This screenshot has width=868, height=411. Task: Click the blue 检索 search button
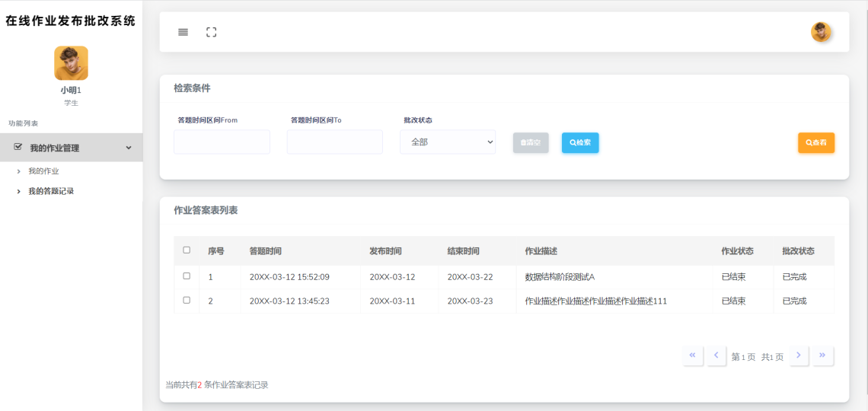pyautogui.click(x=580, y=143)
